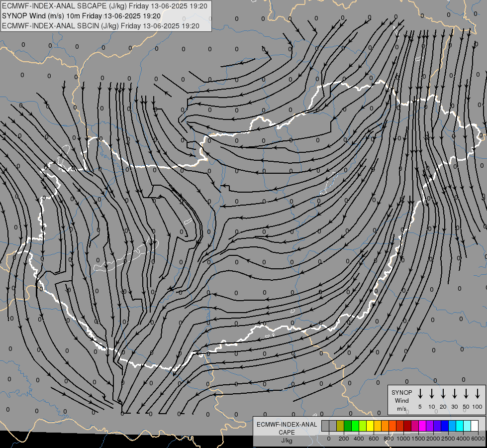Pick the orange swatch left of the 800 tick
This screenshot has height=448, width=487.
(x=385, y=426)
